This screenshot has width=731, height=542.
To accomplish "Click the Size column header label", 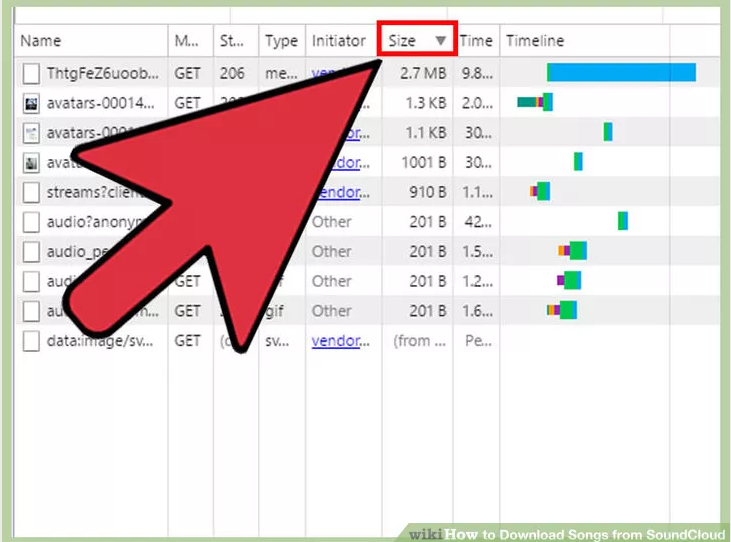I will (x=402, y=41).
